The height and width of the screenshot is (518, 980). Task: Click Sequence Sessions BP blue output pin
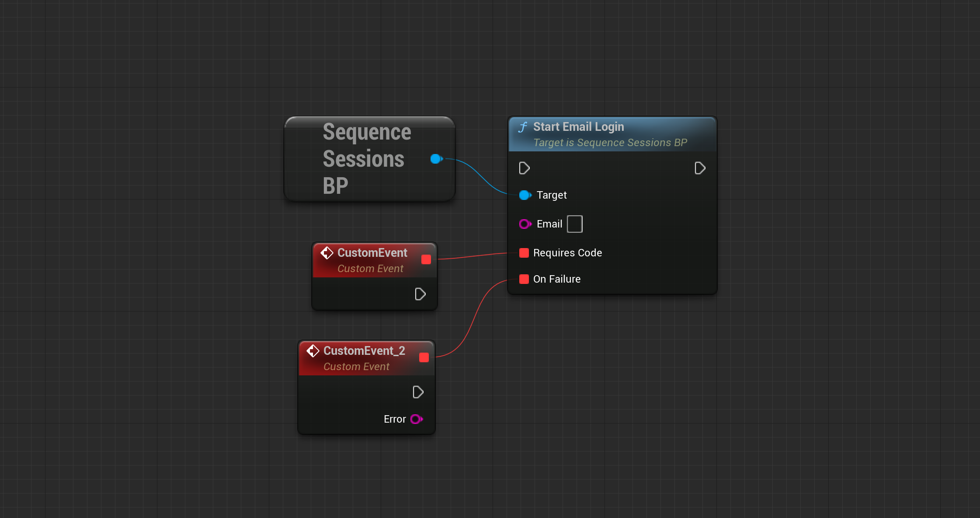pos(436,159)
